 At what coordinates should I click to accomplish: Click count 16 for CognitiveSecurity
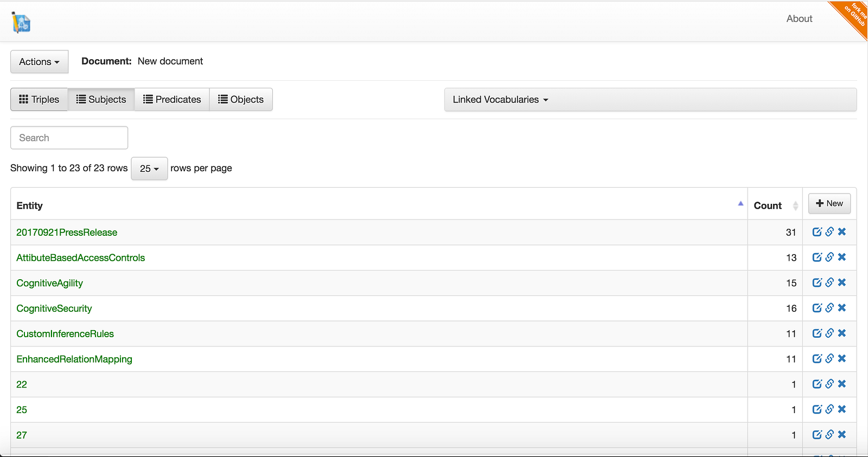coord(791,308)
